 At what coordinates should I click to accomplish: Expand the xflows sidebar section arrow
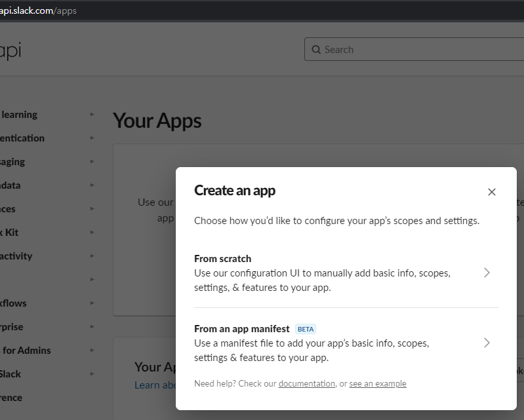(x=92, y=303)
